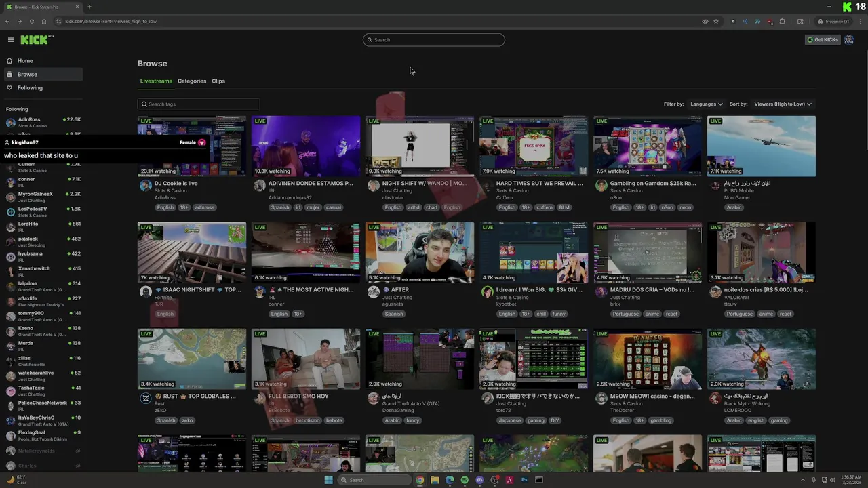The image size is (868, 488).
Task: Open the AFTER agusneta stream thumbnail
Action: [x=420, y=253]
